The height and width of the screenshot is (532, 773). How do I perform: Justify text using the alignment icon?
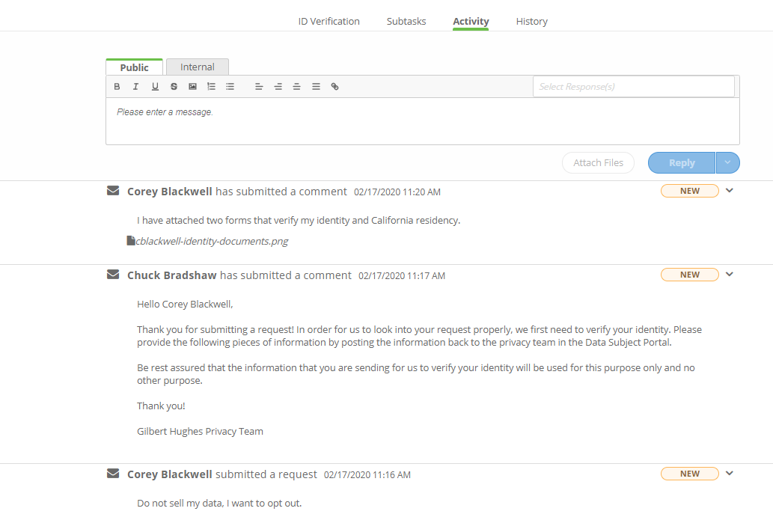(316, 87)
